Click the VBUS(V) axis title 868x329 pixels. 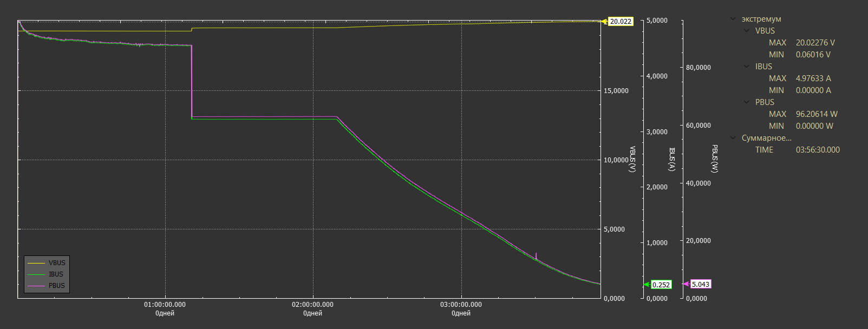[632, 160]
